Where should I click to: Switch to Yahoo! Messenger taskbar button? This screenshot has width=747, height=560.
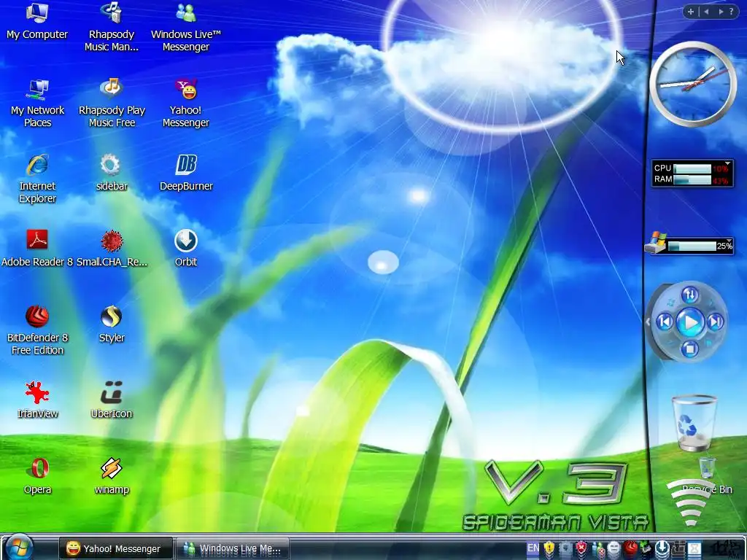pos(116,548)
